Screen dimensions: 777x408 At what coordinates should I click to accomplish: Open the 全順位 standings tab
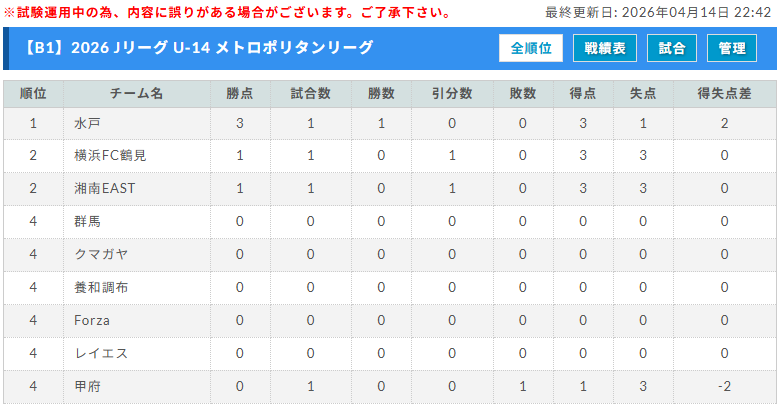(x=531, y=48)
